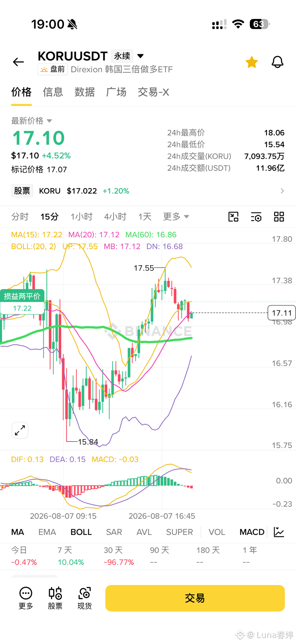Select the 分时 chart interval
This screenshot has height=644, width=296.
pos(20,217)
